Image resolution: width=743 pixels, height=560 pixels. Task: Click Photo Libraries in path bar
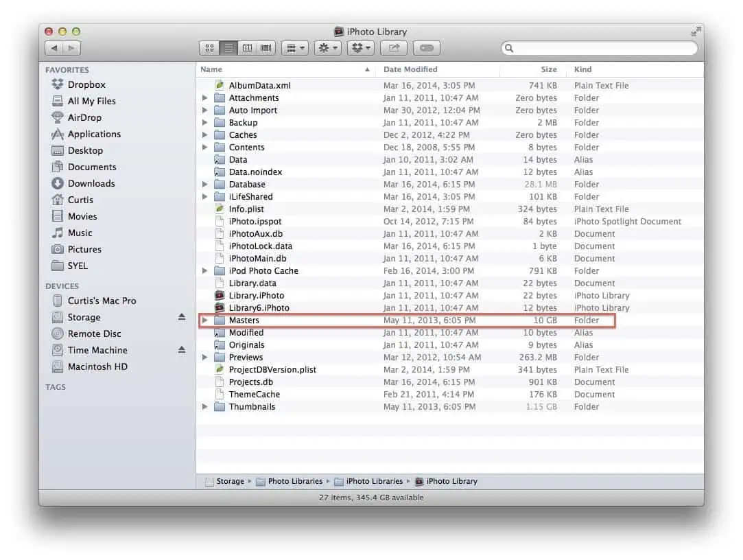[294, 481]
